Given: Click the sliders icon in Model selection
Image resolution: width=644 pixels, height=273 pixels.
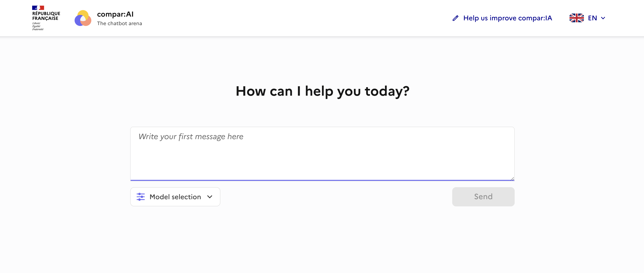Looking at the screenshot, I should pyautogui.click(x=140, y=197).
